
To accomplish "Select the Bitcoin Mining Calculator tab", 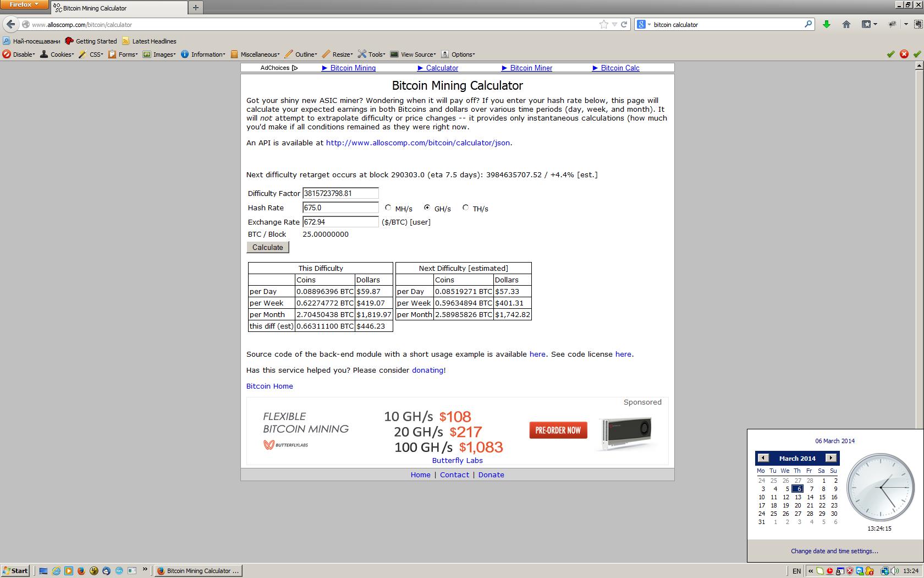I will [x=118, y=8].
